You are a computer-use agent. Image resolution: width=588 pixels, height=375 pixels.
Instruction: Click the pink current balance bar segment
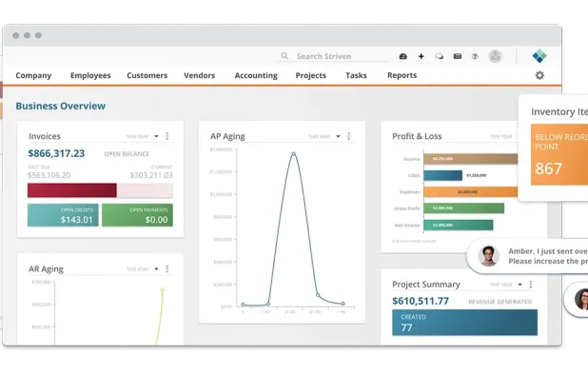click(x=145, y=190)
